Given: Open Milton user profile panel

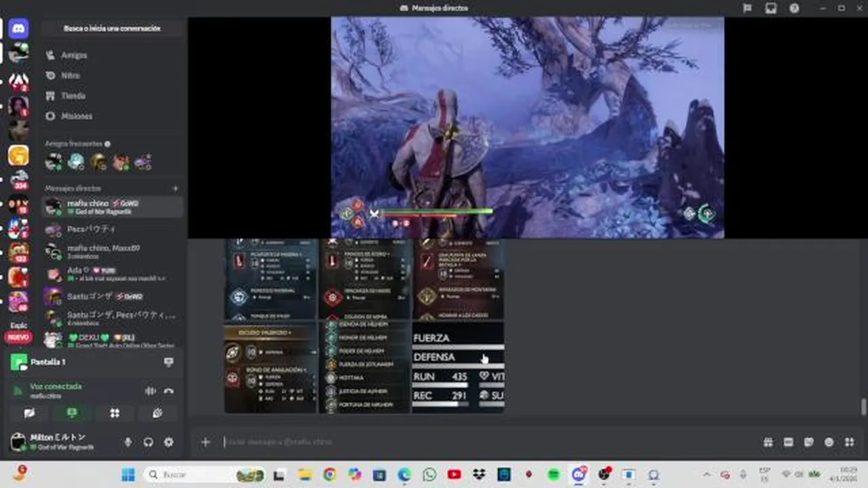Looking at the screenshot, I should pos(61,442).
